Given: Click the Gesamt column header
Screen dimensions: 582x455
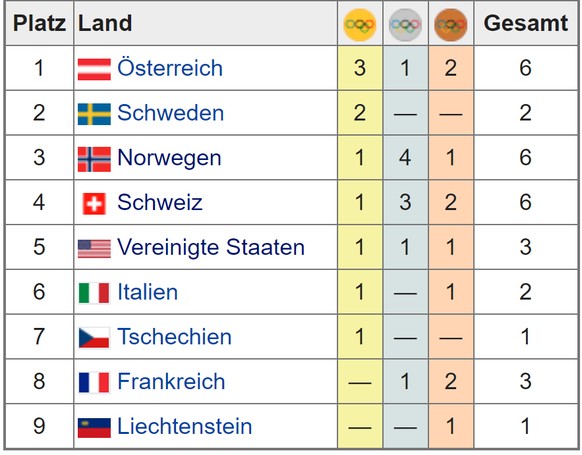Looking at the screenshot, I should tap(526, 23).
